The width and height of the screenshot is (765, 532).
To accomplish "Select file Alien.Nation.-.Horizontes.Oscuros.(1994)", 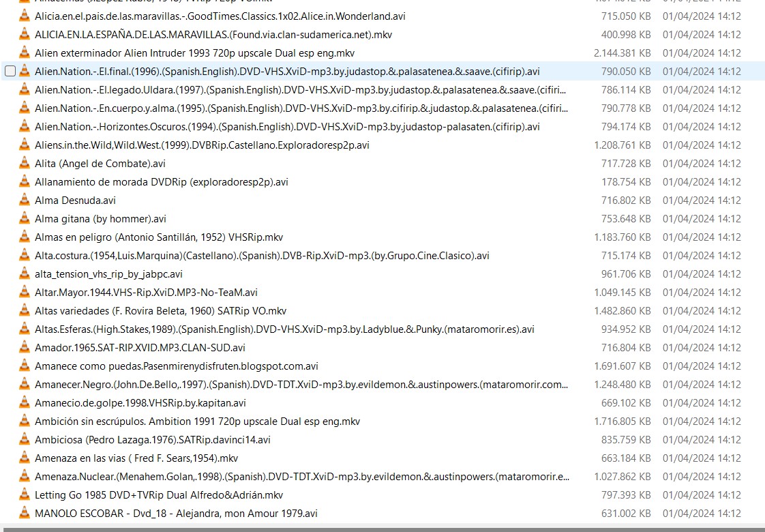I will (287, 126).
